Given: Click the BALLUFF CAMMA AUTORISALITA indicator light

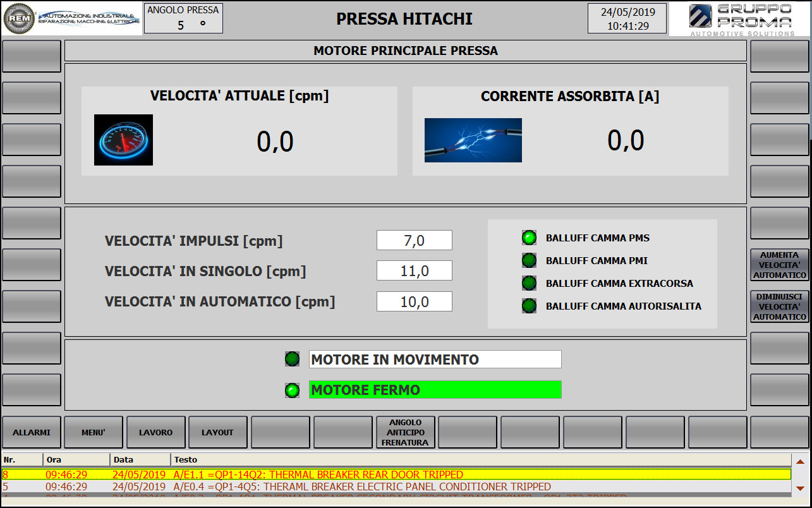Looking at the screenshot, I should click(x=529, y=306).
